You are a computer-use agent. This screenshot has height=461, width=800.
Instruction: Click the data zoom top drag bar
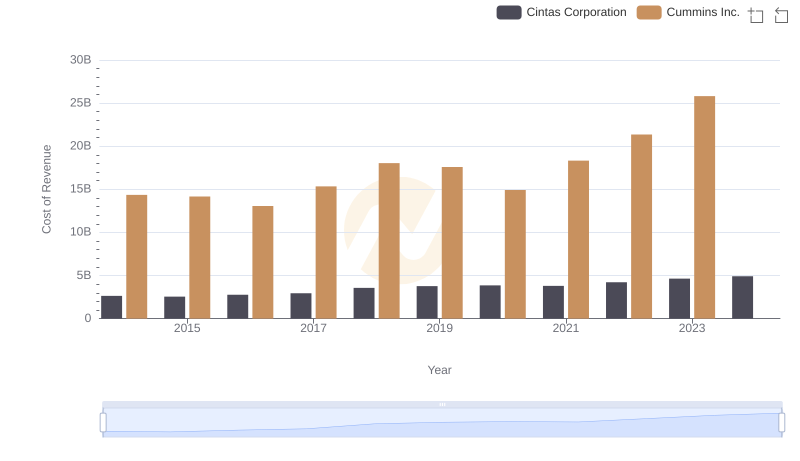[x=442, y=404]
